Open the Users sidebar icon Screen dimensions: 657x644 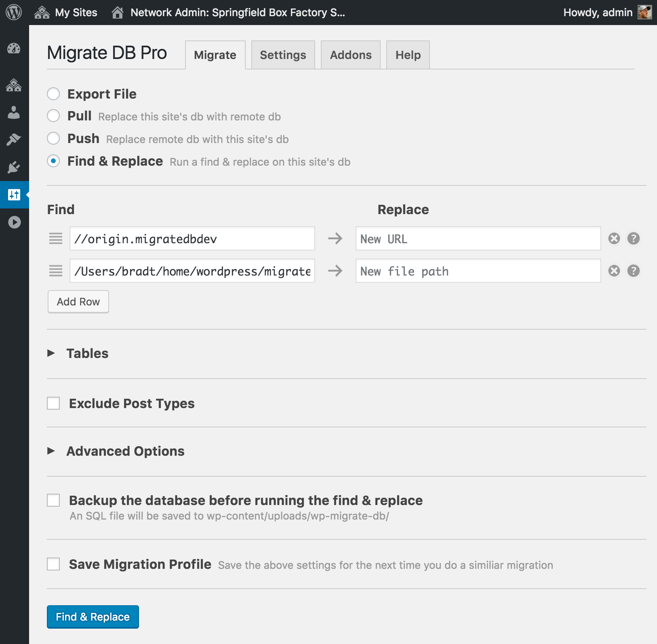pos(14,112)
